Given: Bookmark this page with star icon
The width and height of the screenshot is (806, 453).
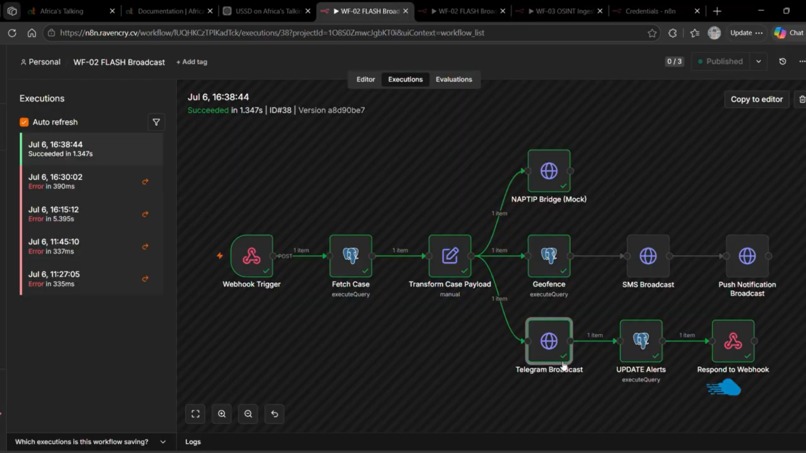Looking at the screenshot, I should pyautogui.click(x=652, y=33).
